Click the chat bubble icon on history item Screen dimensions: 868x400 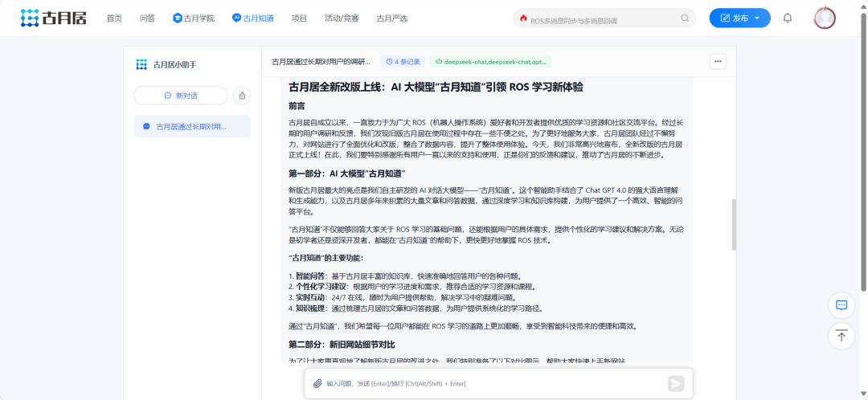point(146,126)
